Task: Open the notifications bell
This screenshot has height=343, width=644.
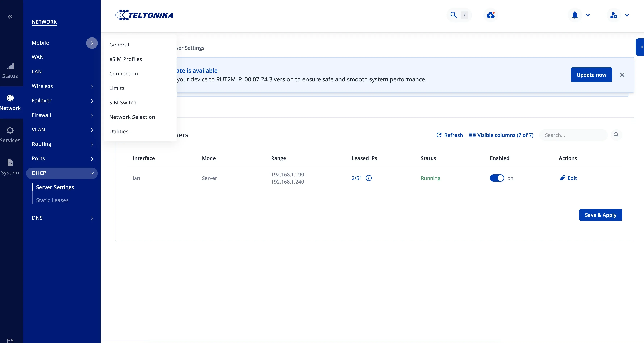Action: pyautogui.click(x=575, y=15)
